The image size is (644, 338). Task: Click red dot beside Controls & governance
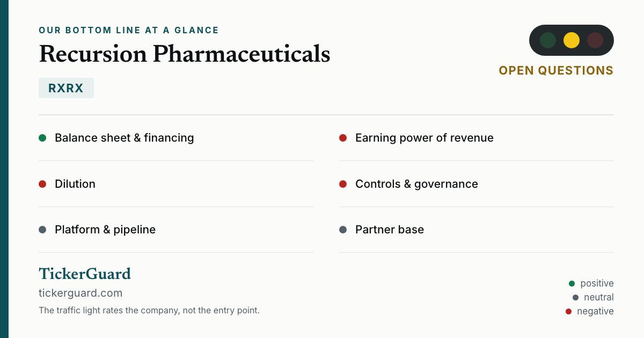pyautogui.click(x=343, y=184)
